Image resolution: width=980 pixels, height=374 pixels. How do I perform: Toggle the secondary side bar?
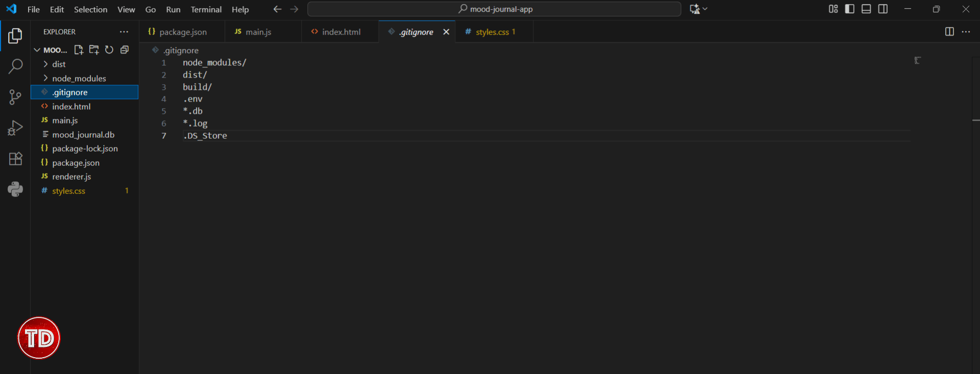883,9
